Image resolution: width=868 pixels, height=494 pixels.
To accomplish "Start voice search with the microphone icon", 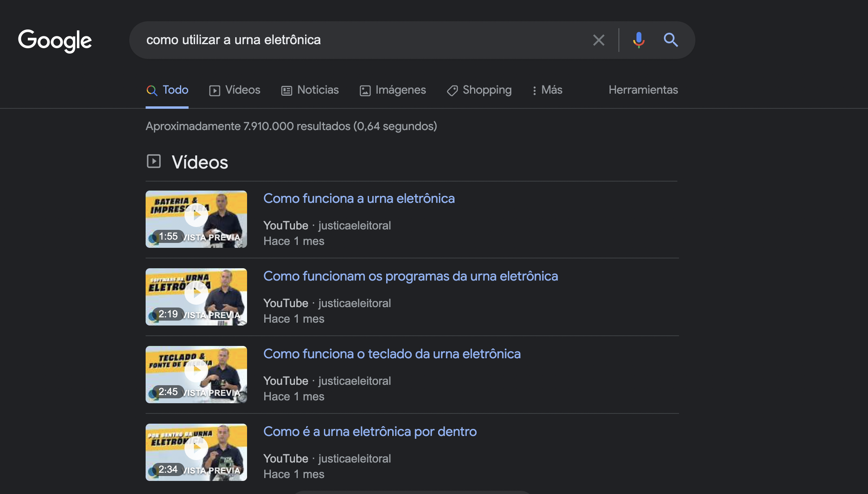I will (639, 40).
